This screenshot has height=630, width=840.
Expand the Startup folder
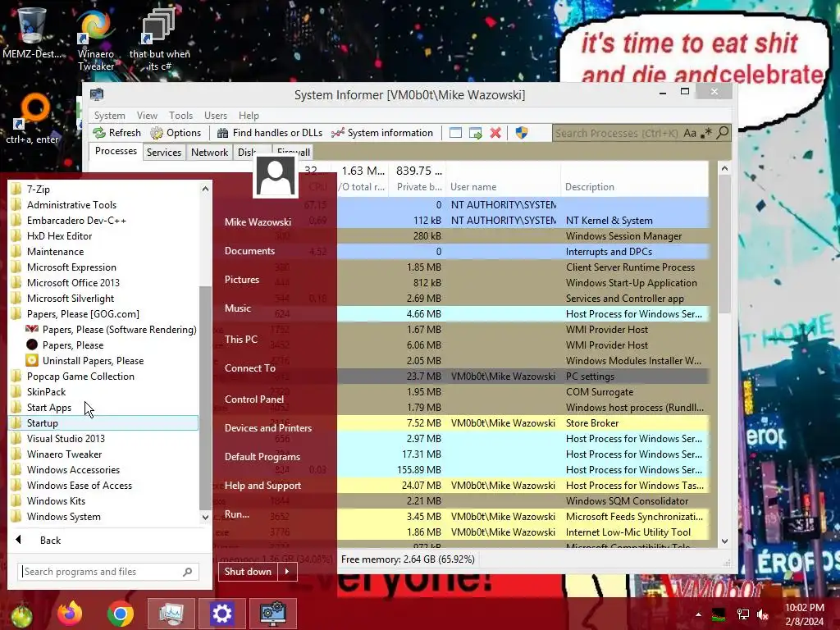point(103,422)
